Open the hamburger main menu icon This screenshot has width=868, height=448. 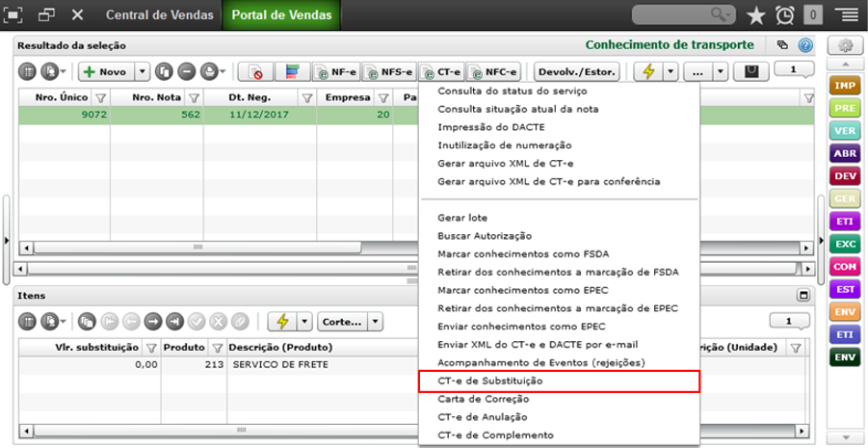point(845,15)
